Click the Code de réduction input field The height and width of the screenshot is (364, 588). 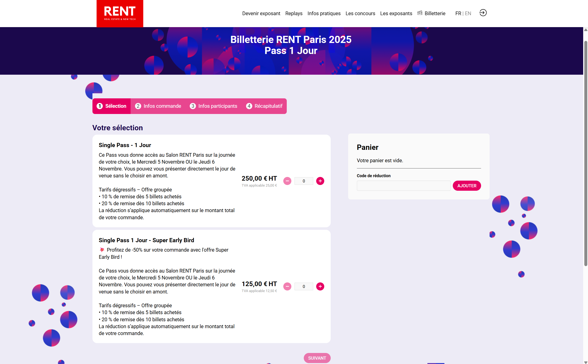click(x=404, y=186)
